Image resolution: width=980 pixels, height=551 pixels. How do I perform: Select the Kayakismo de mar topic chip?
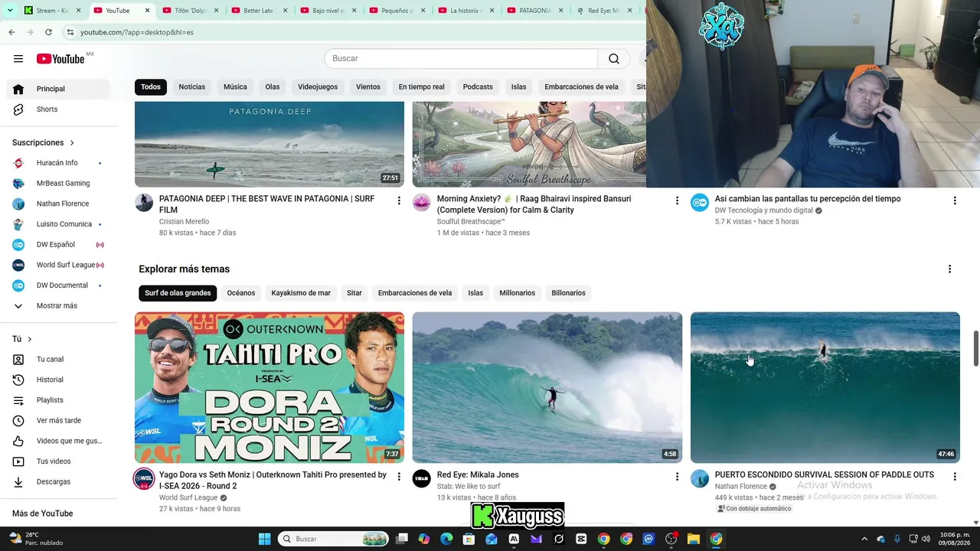301,293
